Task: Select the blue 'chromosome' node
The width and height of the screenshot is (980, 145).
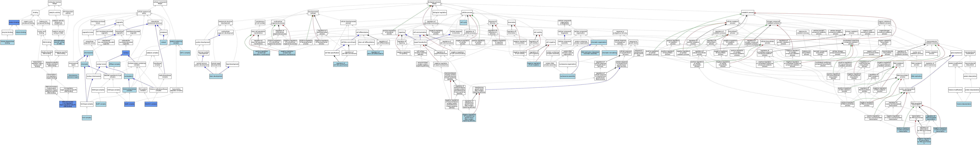Action: click(x=88, y=53)
